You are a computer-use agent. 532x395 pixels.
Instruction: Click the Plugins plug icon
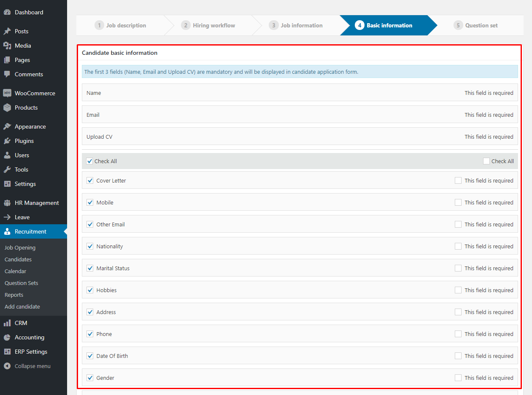7,141
